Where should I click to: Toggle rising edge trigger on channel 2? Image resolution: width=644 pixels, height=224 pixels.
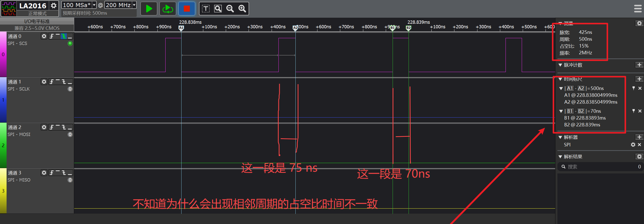coord(51,127)
